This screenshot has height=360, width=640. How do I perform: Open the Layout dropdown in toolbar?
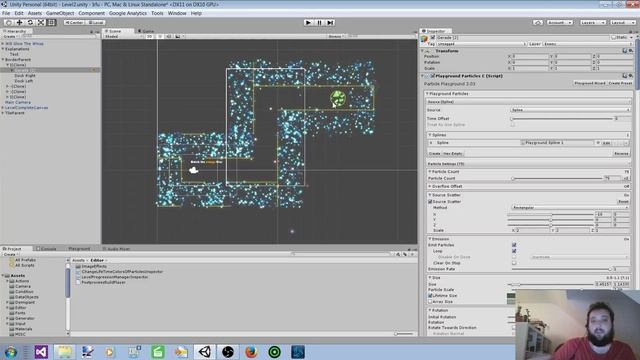[622, 22]
